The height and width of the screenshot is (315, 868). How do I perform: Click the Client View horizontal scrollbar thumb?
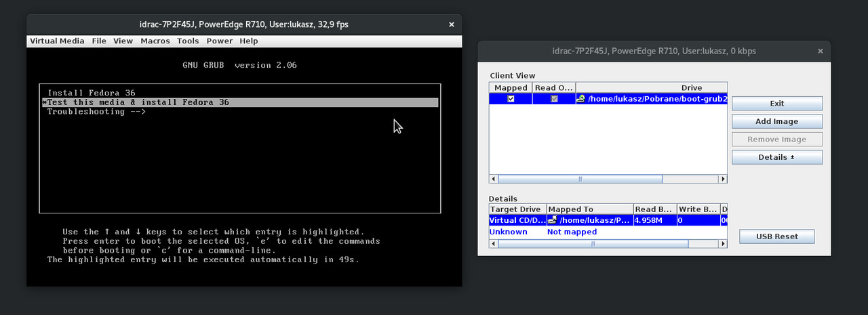[x=580, y=179]
